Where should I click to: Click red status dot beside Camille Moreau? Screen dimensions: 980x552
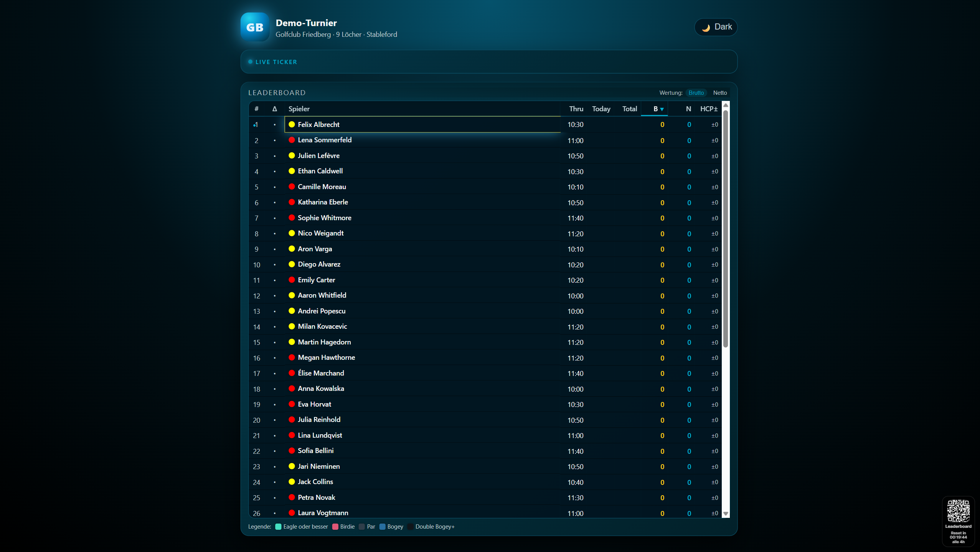pyautogui.click(x=292, y=187)
